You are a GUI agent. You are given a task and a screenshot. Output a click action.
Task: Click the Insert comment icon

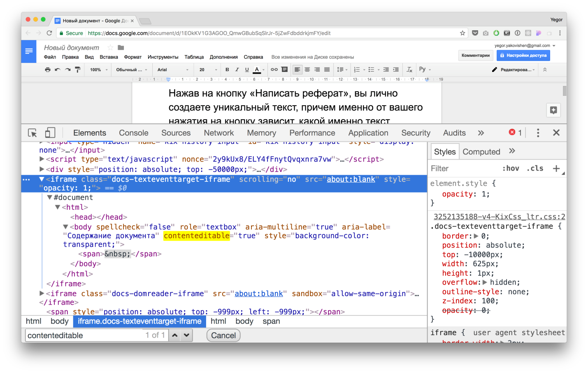[284, 69]
